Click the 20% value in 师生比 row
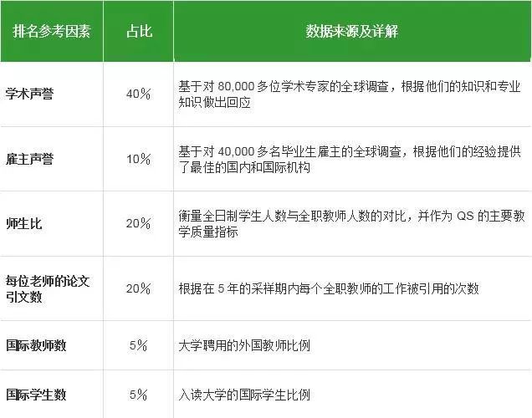Screen dimensions: 532x418 pos(138,223)
